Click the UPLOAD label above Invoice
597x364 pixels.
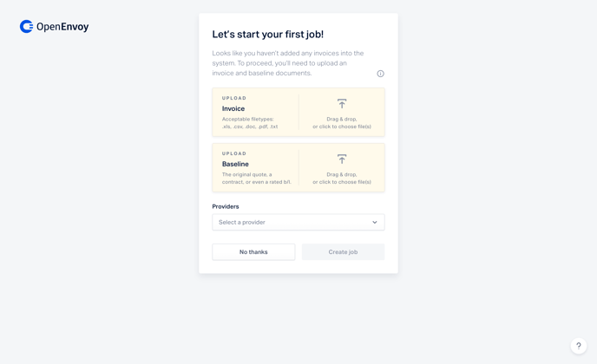pos(234,98)
